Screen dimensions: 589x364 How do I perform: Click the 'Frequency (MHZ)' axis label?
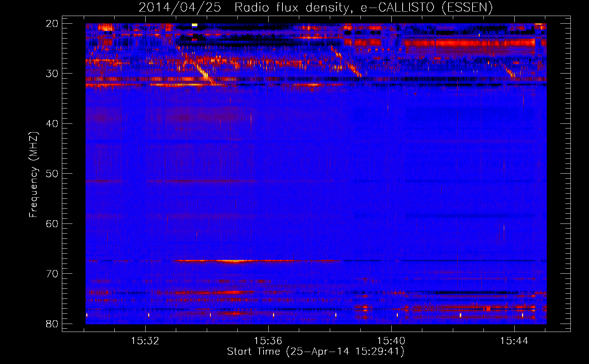pyautogui.click(x=33, y=175)
